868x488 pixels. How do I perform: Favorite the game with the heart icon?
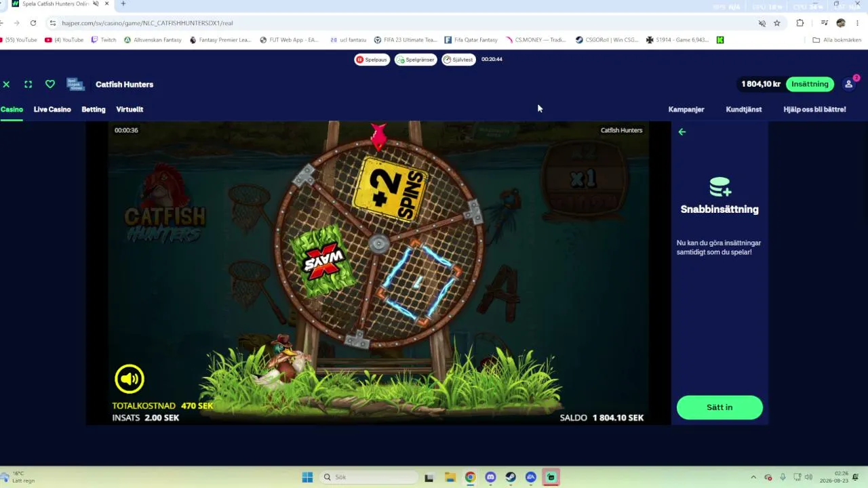50,84
